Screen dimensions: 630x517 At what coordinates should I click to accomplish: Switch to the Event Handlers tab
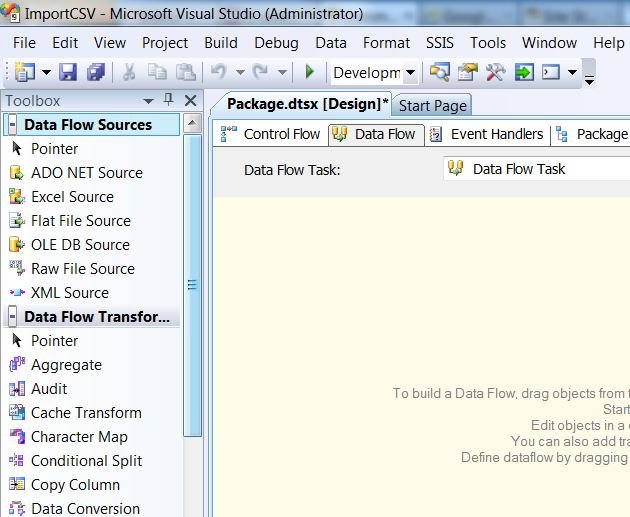[487, 134]
